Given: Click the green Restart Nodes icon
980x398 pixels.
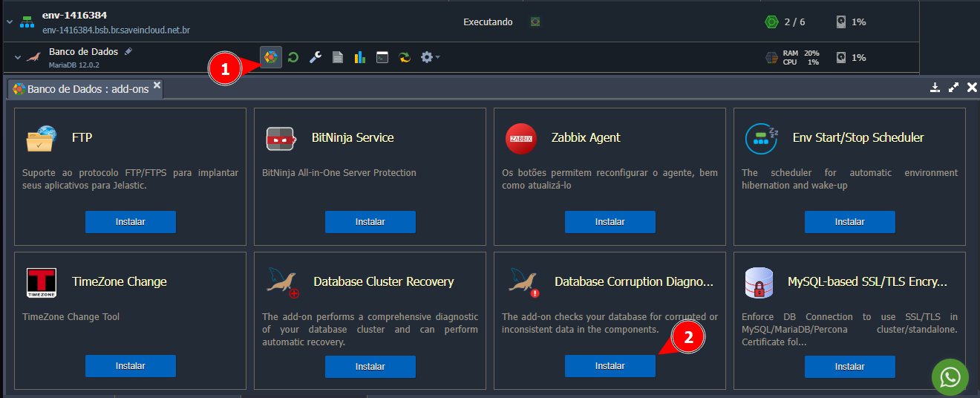Looking at the screenshot, I should pyautogui.click(x=293, y=57).
